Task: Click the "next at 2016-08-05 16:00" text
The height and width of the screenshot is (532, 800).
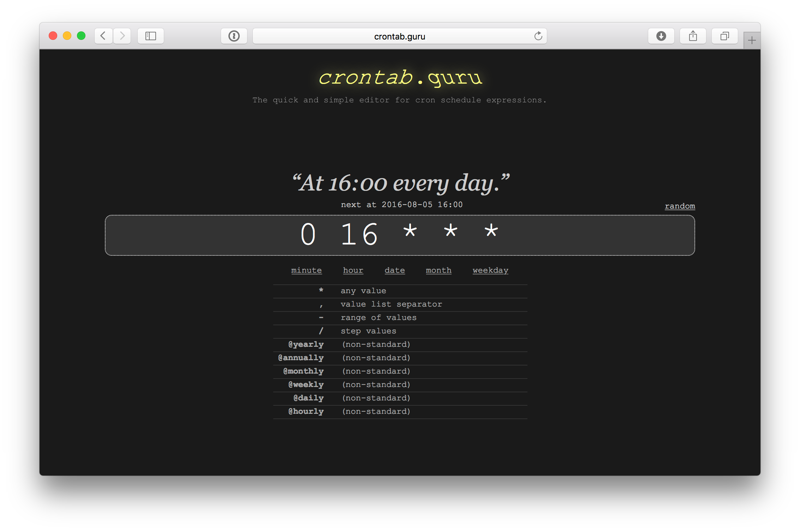Action: (x=401, y=205)
